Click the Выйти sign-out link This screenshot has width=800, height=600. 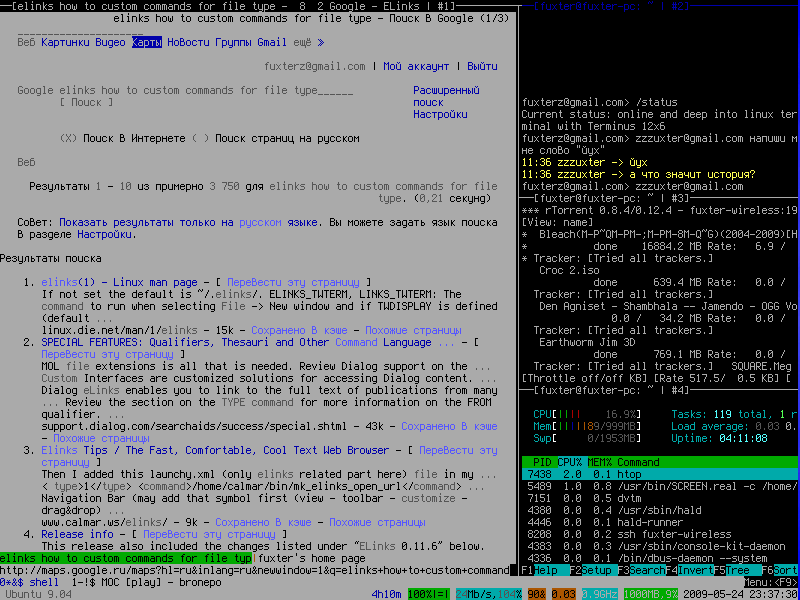(482, 66)
